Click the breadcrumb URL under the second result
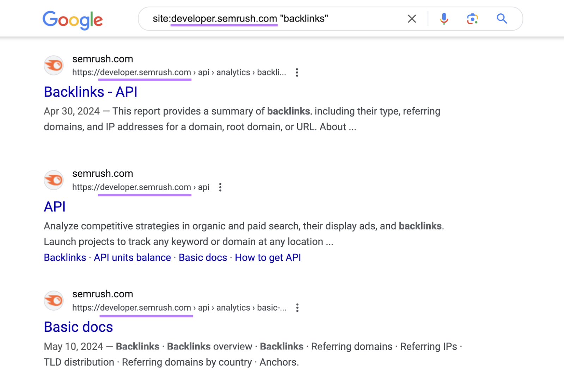The width and height of the screenshot is (564, 392). [140, 187]
